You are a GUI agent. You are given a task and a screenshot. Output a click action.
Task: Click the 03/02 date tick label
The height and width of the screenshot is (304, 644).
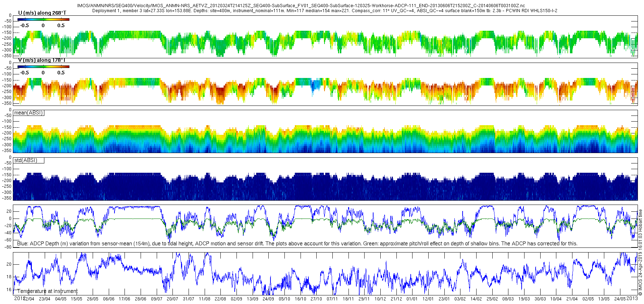pyautogui.click(x=460, y=299)
